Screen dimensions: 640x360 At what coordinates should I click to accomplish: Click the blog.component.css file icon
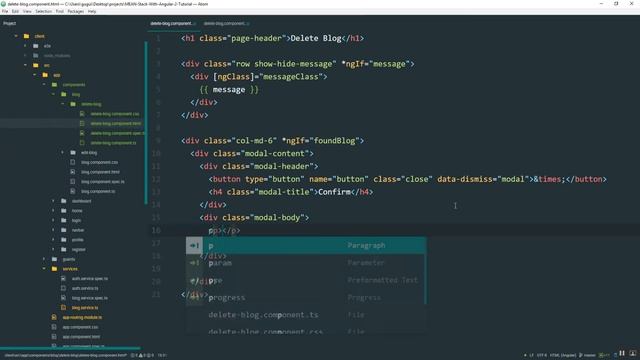pyautogui.click(x=73, y=162)
